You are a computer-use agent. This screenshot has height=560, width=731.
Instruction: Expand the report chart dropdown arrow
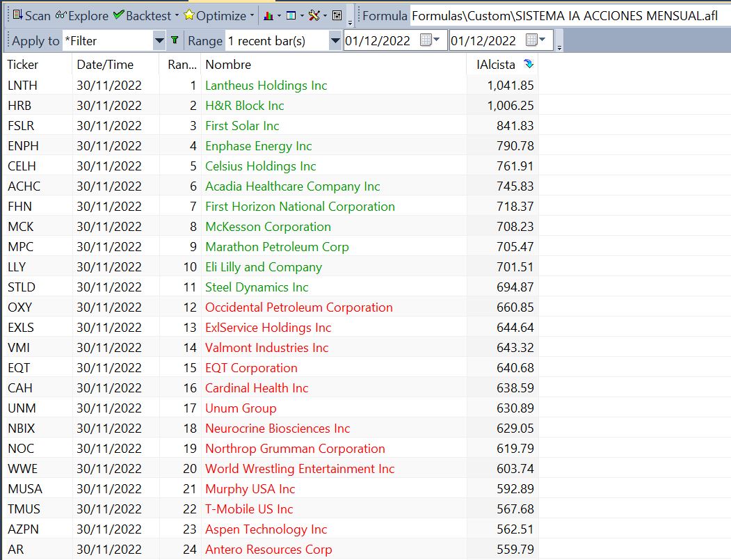pos(279,15)
